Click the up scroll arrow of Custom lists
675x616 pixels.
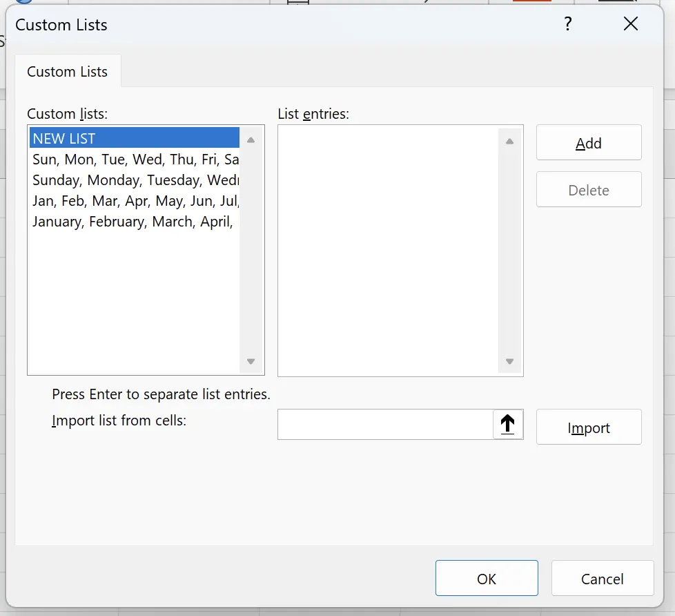click(x=251, y=139)
